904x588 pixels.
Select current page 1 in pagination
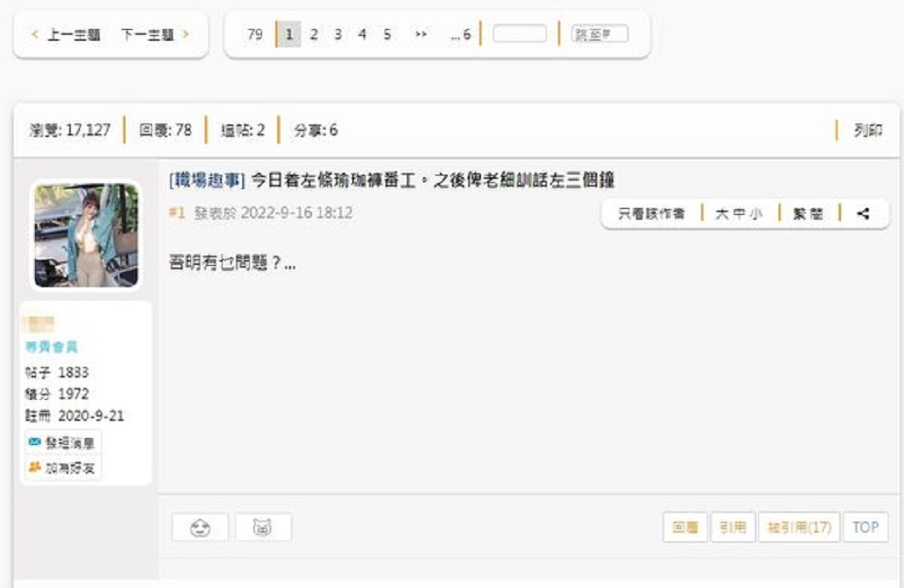pyautogui.click(x=289, y=35)
